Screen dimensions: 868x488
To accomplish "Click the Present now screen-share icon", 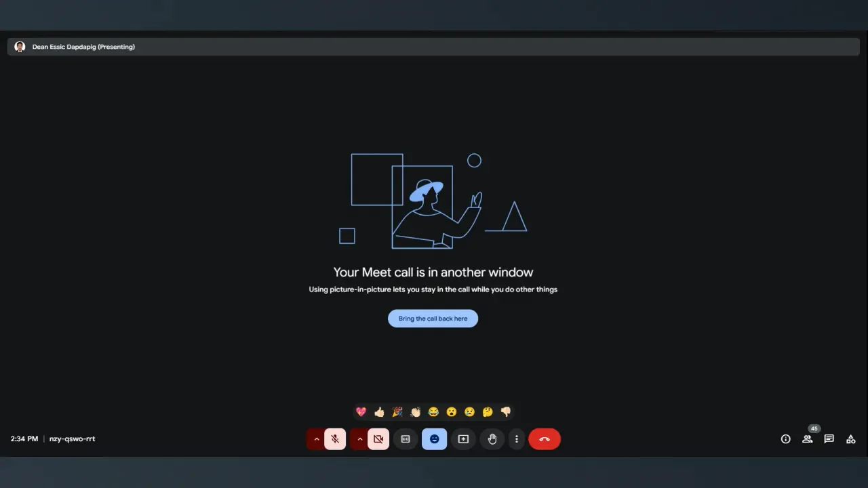I will point(463,439).
